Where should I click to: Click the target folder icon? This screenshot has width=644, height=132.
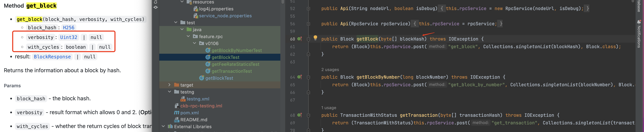pos(176,85)
